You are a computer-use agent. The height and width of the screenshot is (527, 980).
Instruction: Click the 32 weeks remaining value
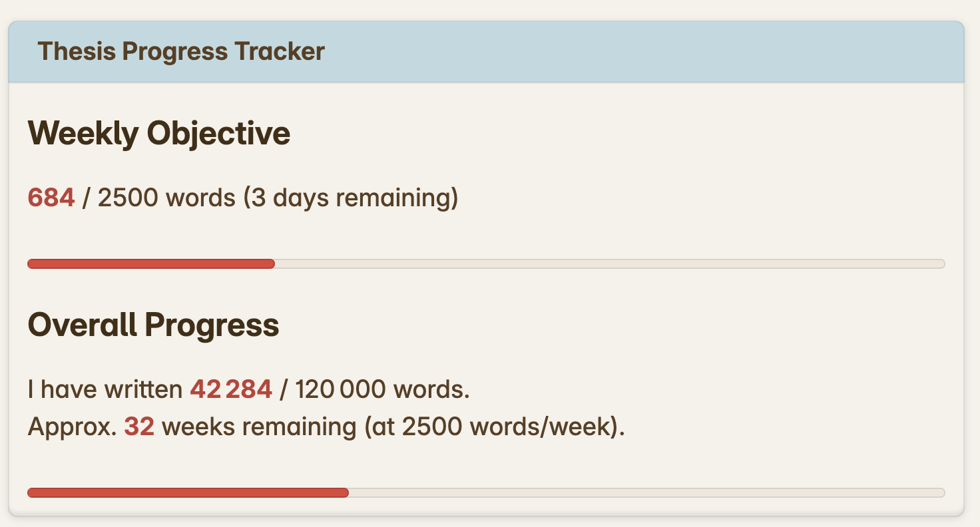click(x=138, y=426)
